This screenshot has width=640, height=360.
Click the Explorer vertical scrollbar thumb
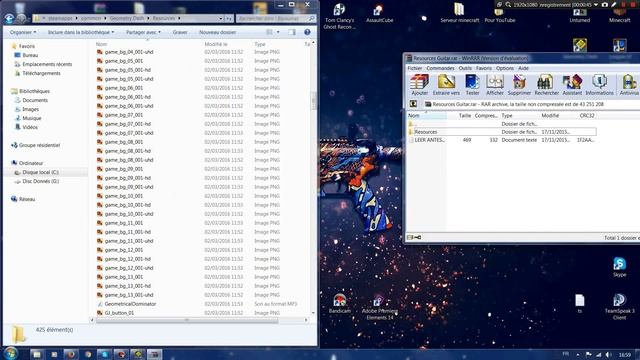tap(313, 100)
